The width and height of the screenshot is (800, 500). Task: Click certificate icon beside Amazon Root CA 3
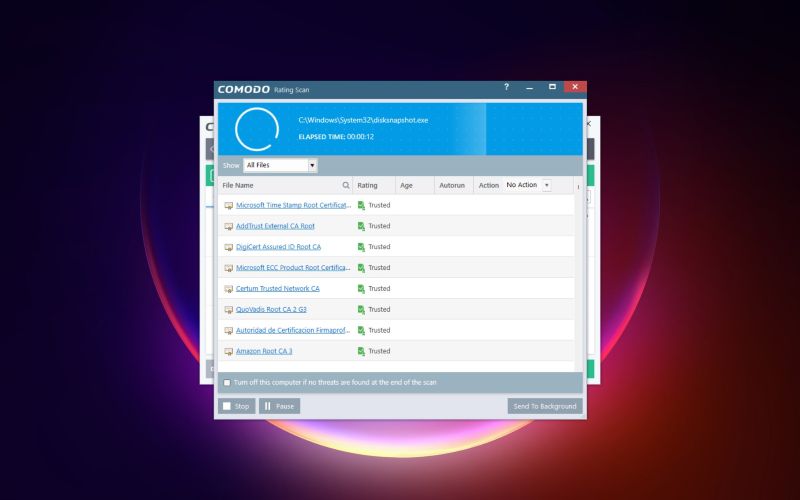229,352
